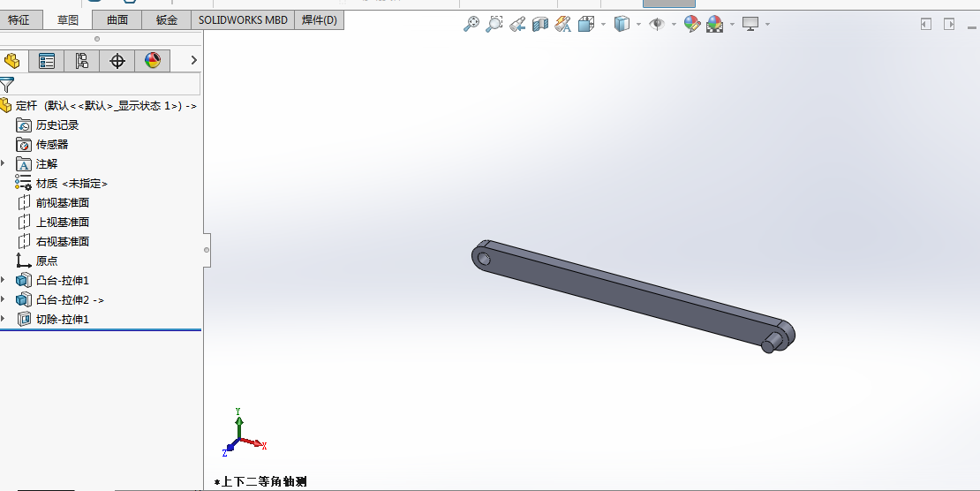Viewport: 980px width, 491px height.
Task: Open Display Style dropdown arrow
Action: [638, 25]
